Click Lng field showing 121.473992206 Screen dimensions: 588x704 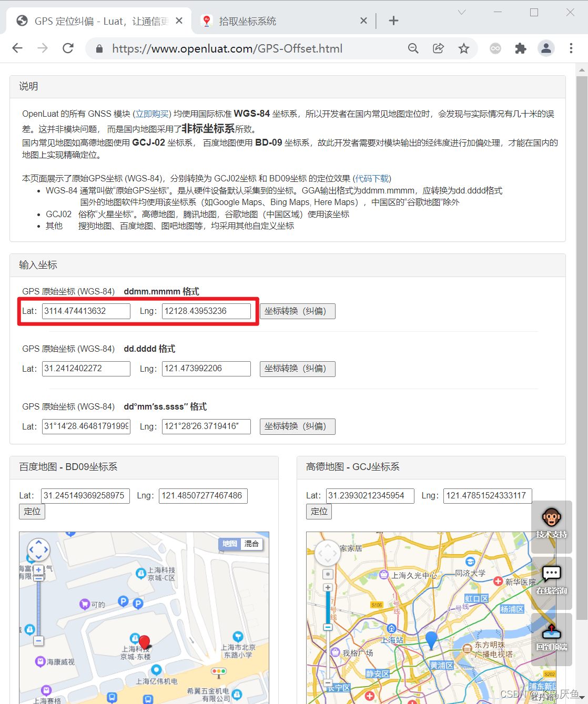[206, 369]
